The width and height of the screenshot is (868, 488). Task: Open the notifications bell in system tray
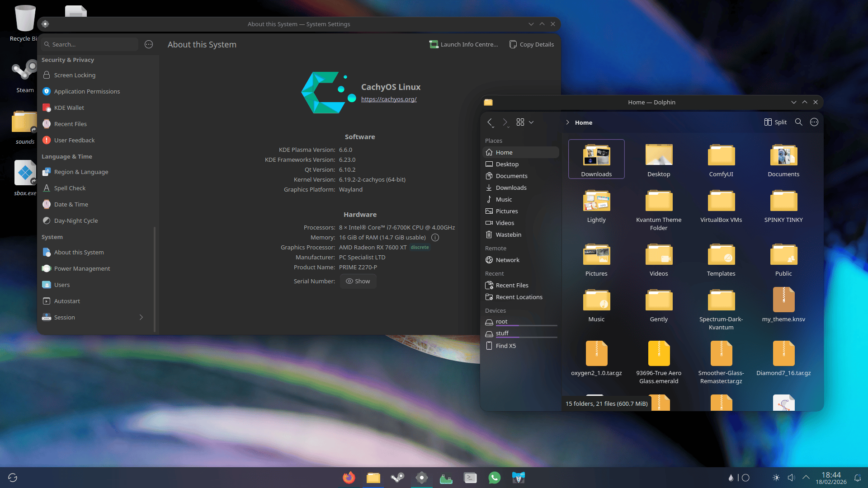[x=857, y=478]
